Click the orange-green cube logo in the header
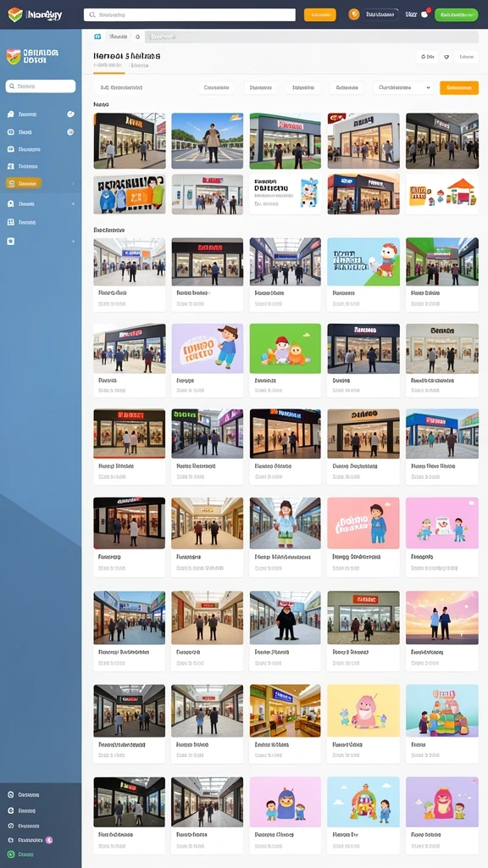 [x=15, y=14]
